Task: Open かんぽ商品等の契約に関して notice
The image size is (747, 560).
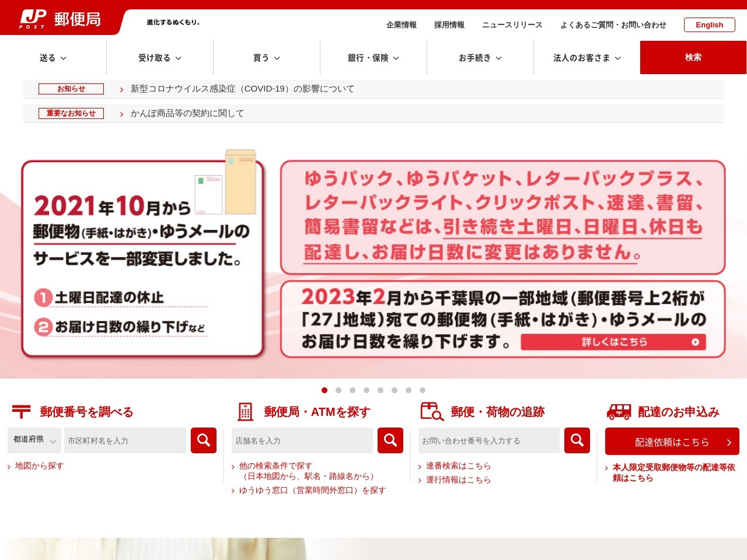Action: [187, 113]
